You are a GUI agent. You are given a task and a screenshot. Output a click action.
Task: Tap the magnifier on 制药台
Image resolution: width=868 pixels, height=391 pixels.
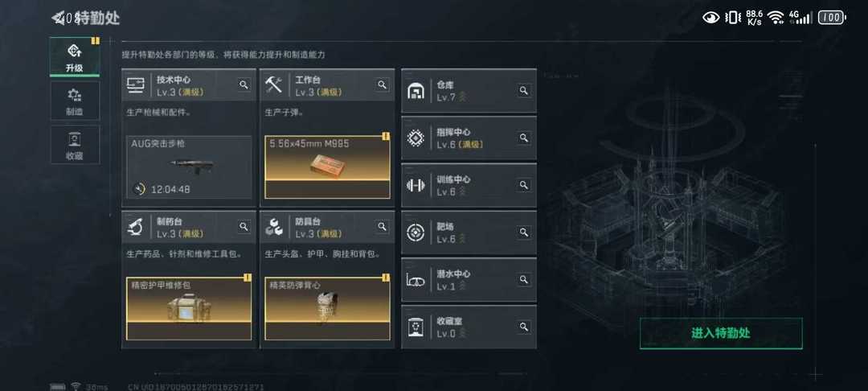pos(244,227)
